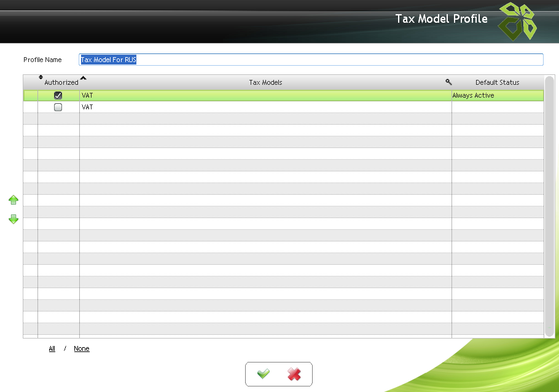The height and width of the screenshot is (392, 559).
Task: Click the Default Status column header
Action: click(x=497, y=82)
